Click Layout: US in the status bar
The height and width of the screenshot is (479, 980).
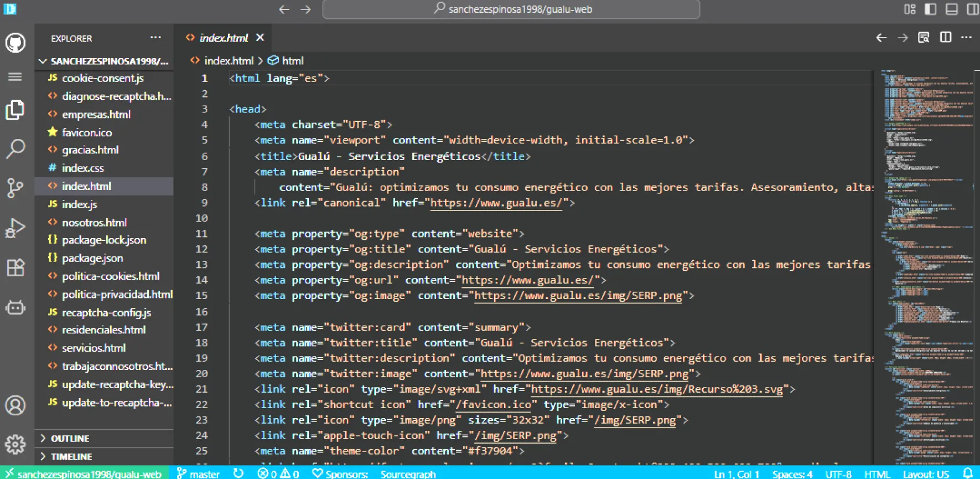coord(926,474)
